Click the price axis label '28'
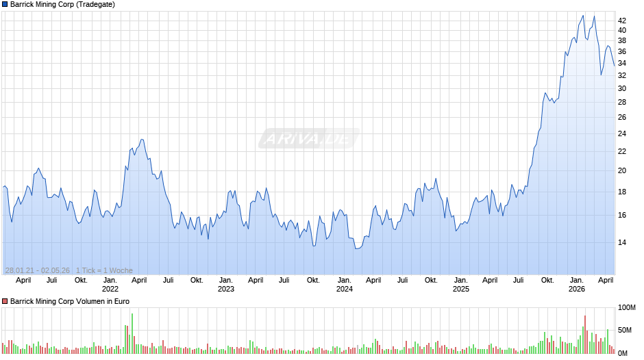Image resolution: width=644 pixels, height=360 pixels. (x=622, y=102)
